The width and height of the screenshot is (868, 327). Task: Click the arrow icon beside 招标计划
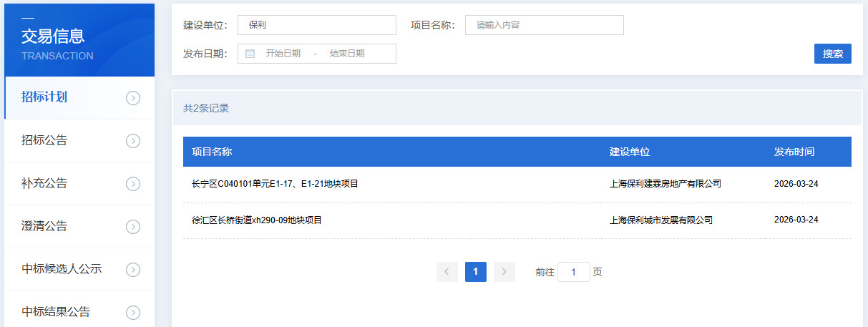[x=132, y=98]
